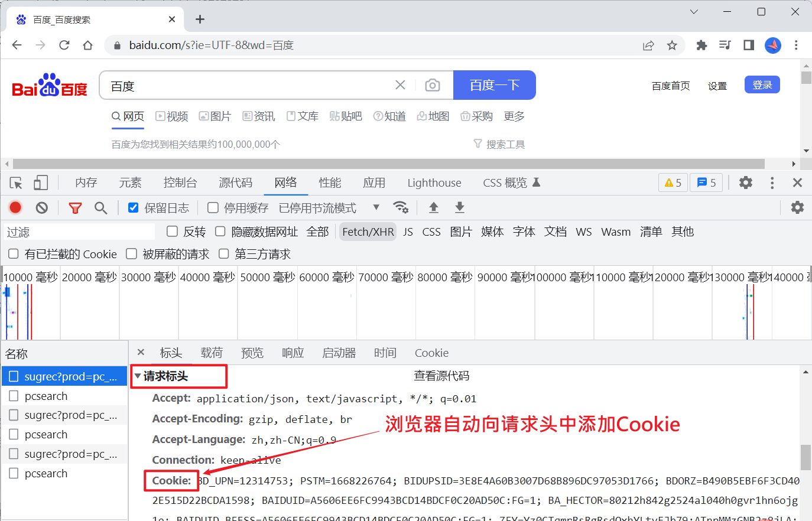812x521 pixels.
Task: Open the Baidu 设置 link
Action: [x=717, y=86]
